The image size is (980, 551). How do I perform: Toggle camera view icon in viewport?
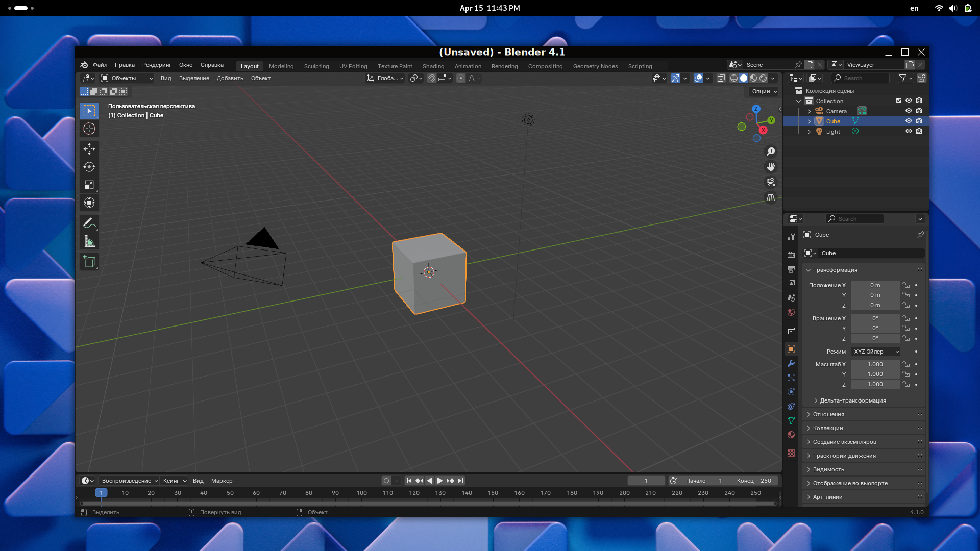coord(771,182)
